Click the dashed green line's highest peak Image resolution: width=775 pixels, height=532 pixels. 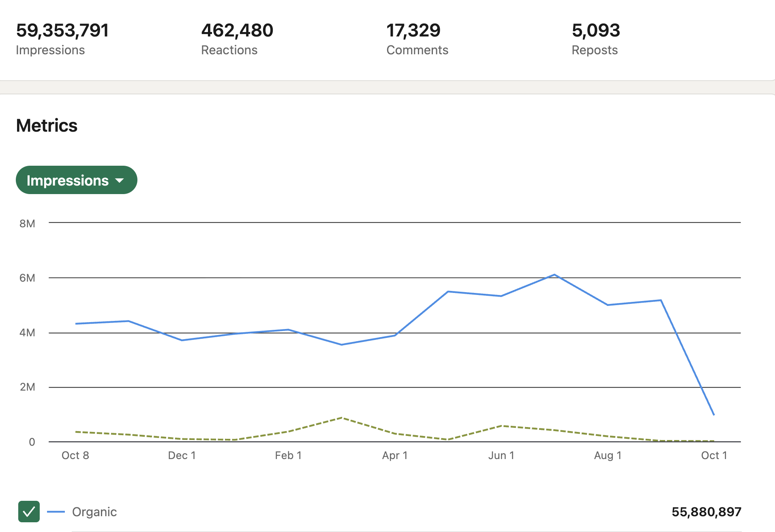tap(342, 418)
